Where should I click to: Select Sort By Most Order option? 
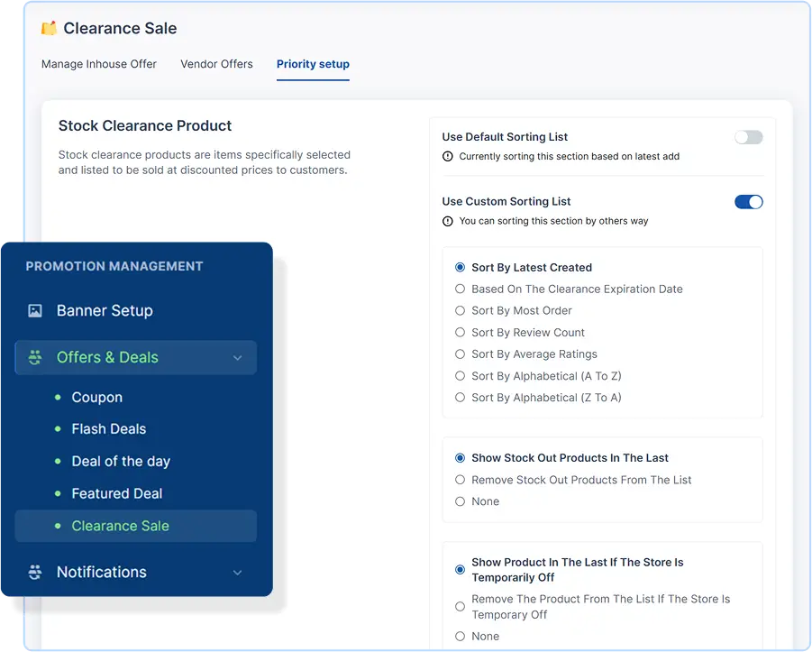[460, 310]
